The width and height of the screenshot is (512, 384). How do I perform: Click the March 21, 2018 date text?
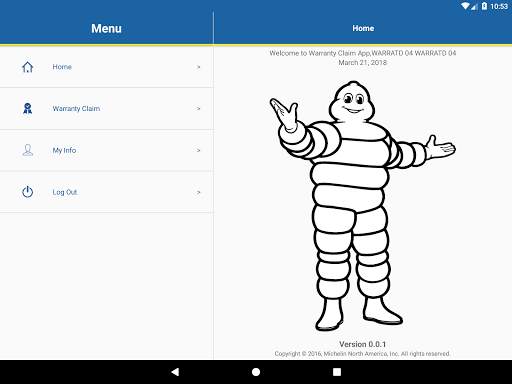coord(363,63)
